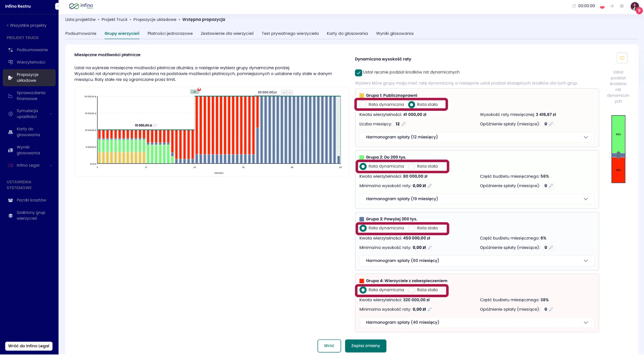
Task: Click the Polish flag language icon
Action: (602, 6)
